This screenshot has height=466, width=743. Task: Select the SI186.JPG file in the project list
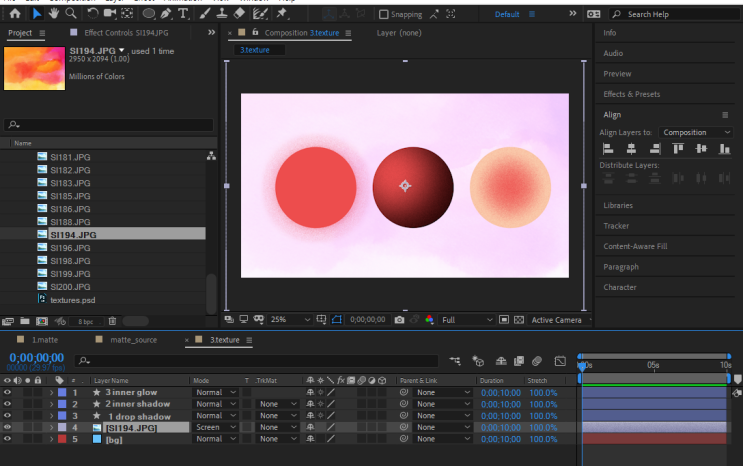(x=70, y=209)
